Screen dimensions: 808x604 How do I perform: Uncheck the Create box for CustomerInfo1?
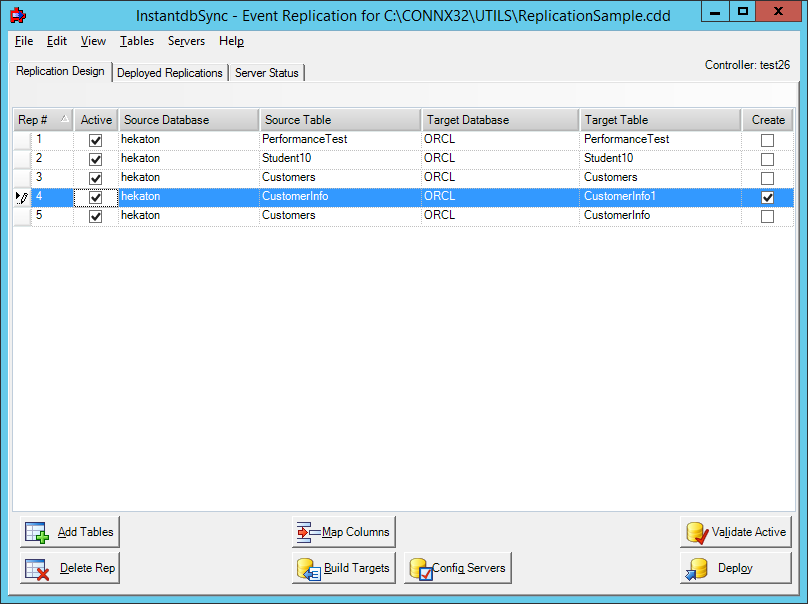767,196
